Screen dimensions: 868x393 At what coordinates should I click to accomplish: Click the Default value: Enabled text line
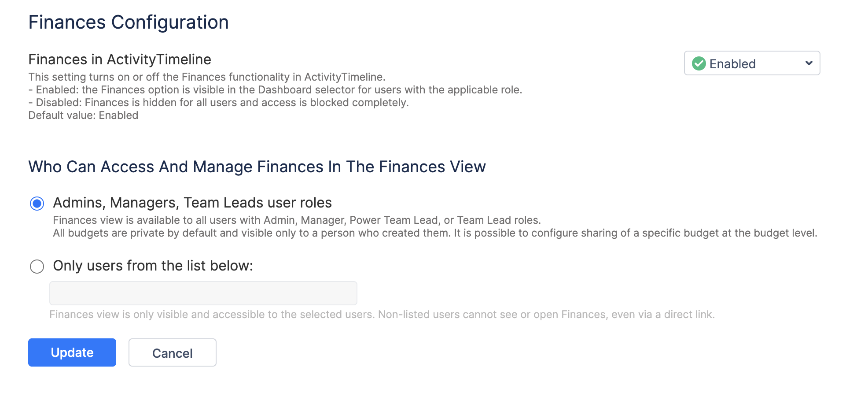(83, 115)
